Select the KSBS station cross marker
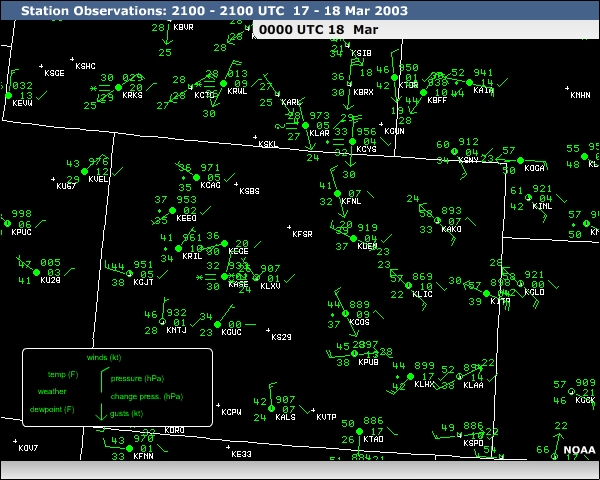The width and height of the screenshot is (600, 480). pos(236,184)
